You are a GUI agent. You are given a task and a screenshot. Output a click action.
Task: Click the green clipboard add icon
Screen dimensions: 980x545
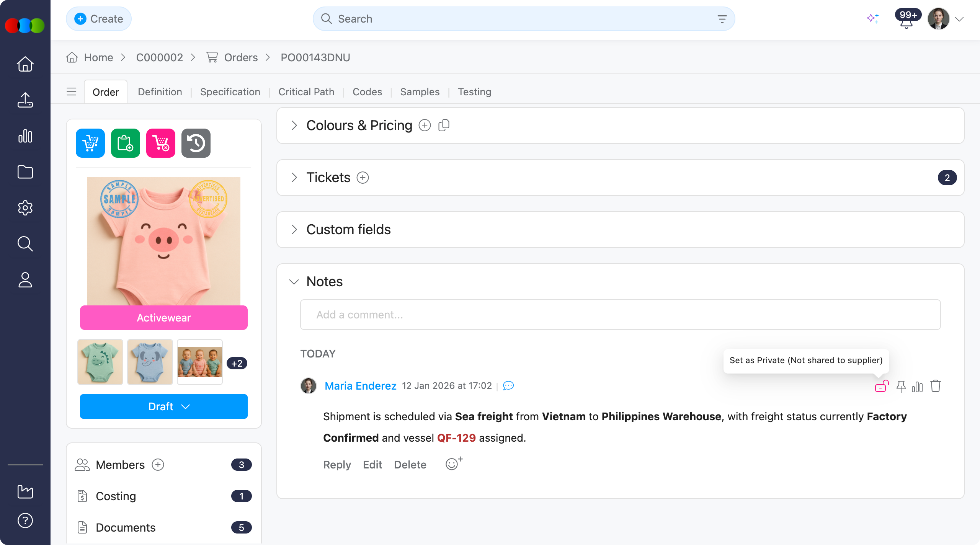point(126,143)
